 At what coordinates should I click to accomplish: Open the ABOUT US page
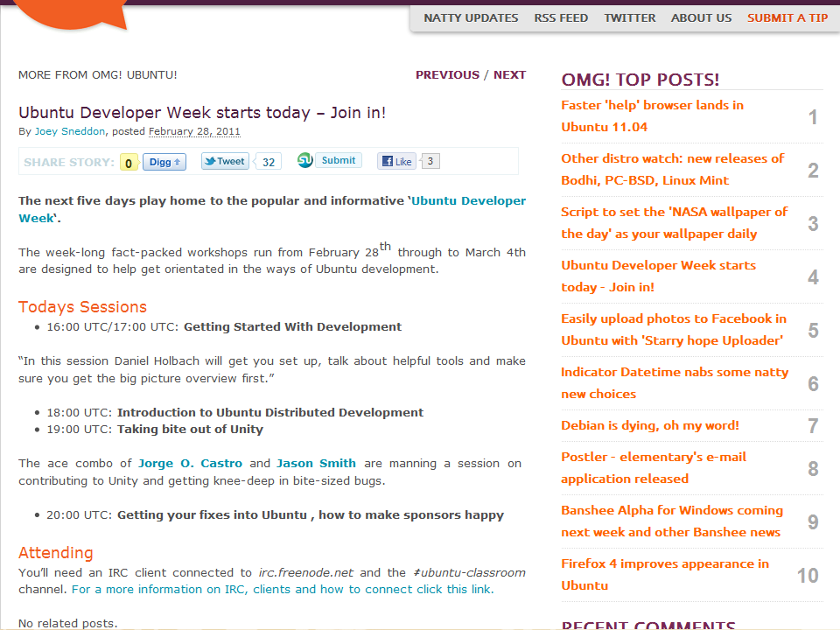[701, 17]
